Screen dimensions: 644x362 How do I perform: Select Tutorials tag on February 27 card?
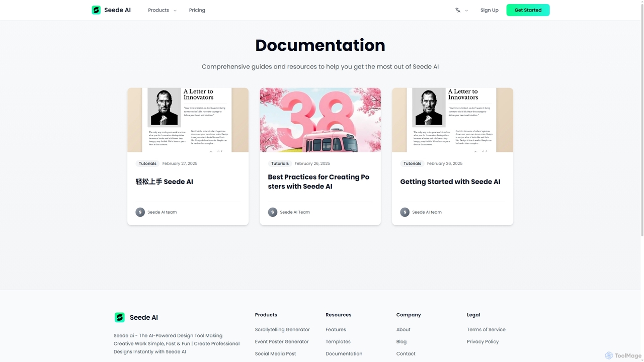[147, 163]
